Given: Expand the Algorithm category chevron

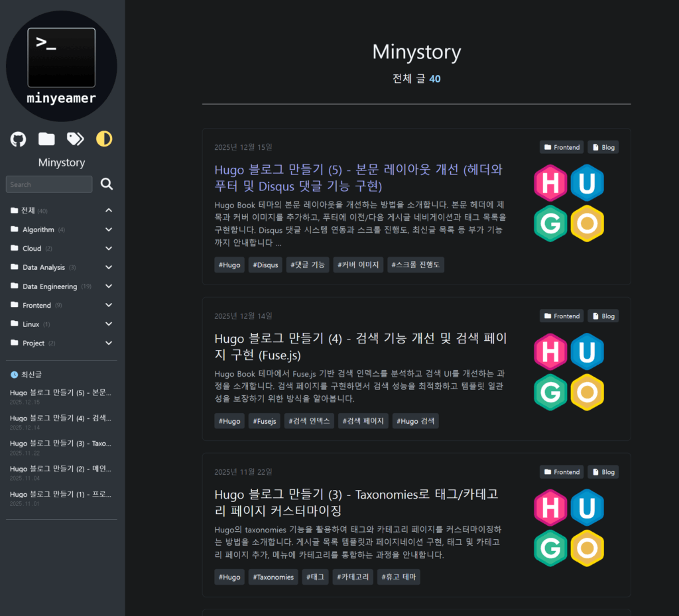Looking at the screenshot, I should click(x=108, y=229).
